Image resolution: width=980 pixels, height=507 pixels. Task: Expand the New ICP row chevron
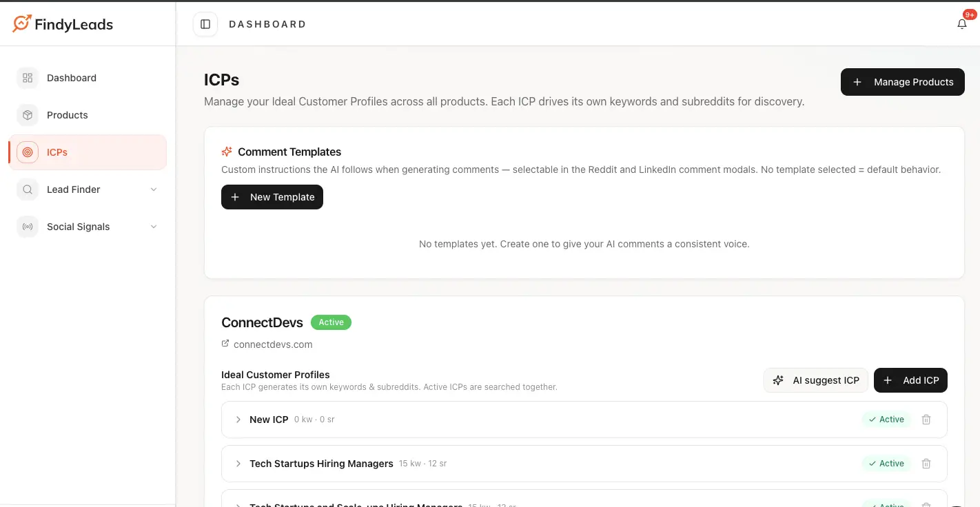click(238, 420)
